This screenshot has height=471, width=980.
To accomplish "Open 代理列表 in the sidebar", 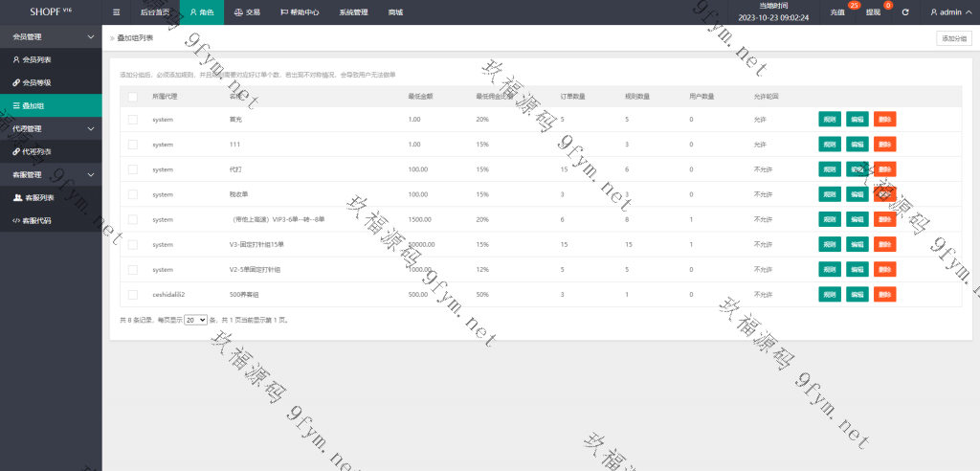I will pyautogui.click(x=51, y=151).
